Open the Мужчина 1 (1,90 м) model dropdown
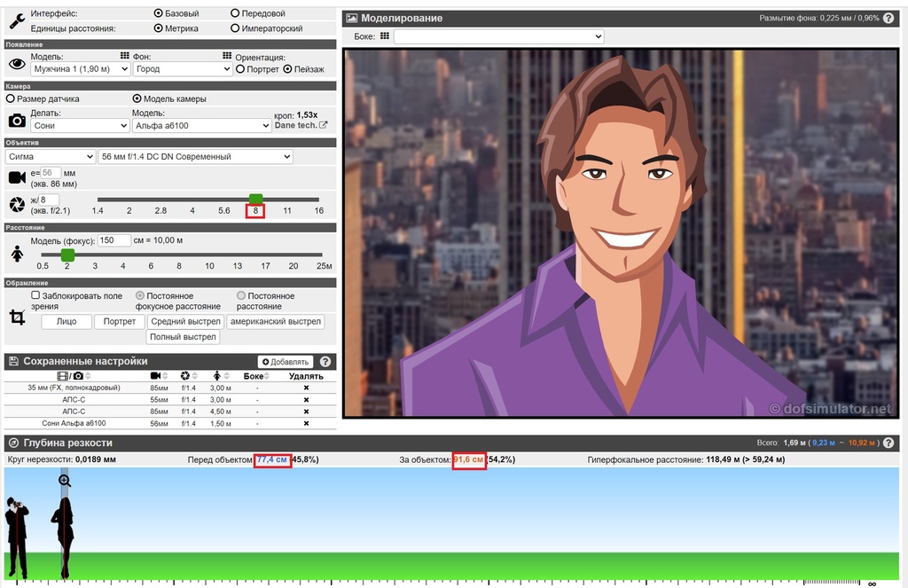Image resolution: width=908 pixels, height=588 pixels. coord(80,69)
